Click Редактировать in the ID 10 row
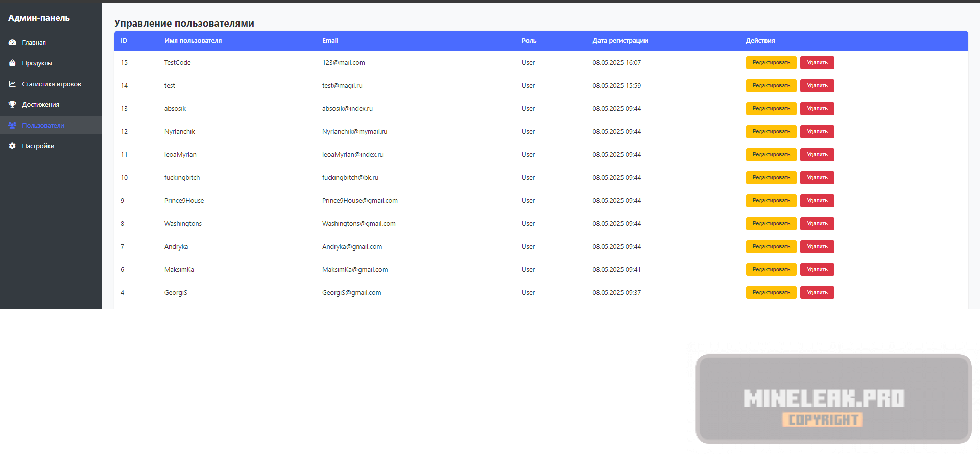Image resolution: width=980 pixels, height=455 pixels. pyautogui.click(x=771, y=177)
